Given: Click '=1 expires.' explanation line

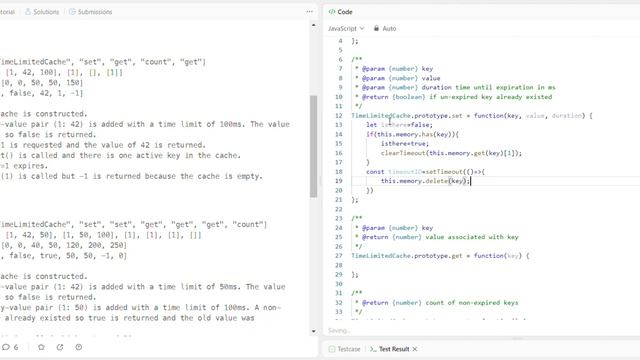Looking at the screenshot, I should click(23, 166).
